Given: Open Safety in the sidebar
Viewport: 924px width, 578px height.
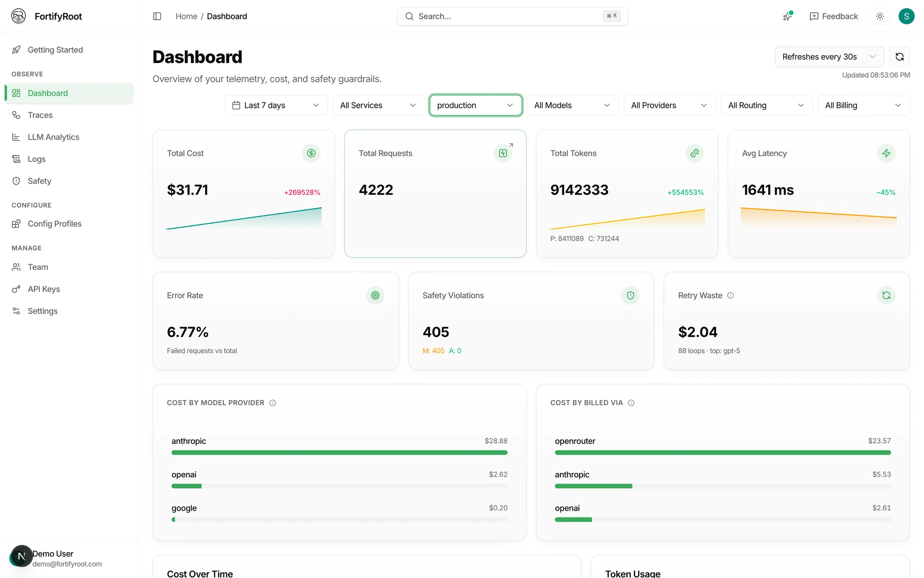Looking at the screenshot, I should coord(69,181).
